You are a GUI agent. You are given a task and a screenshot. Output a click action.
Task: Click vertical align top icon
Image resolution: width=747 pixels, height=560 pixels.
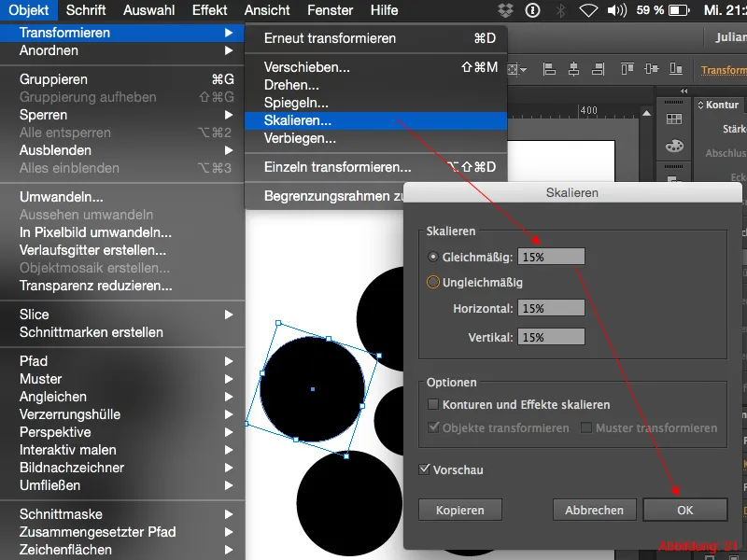[627, 69]
